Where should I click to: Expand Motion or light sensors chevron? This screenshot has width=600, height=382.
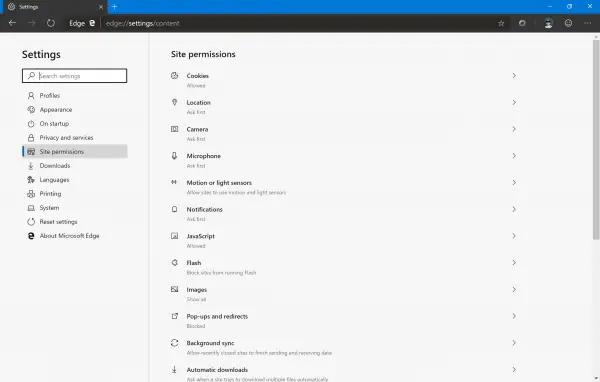coord(514,183)
